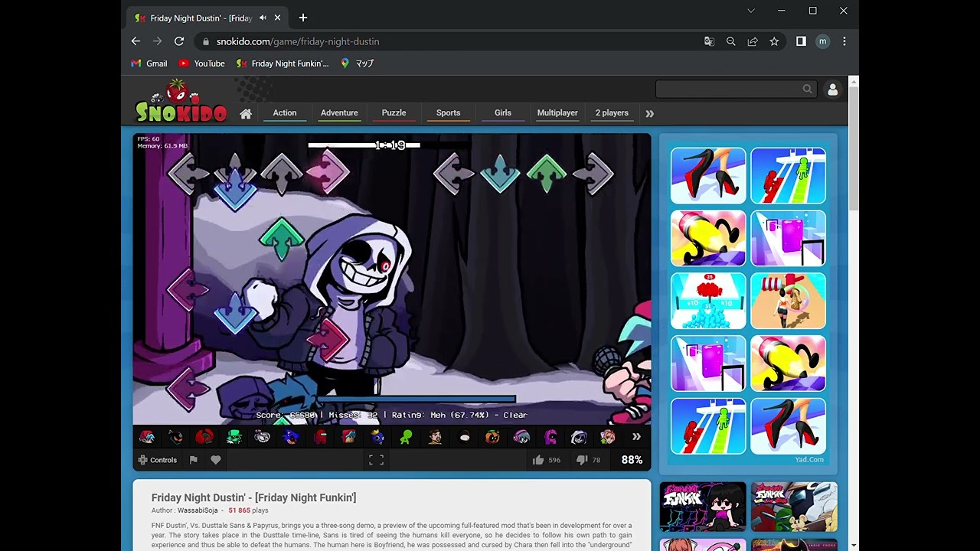Select the Action category
Image resolution: width=980 pixels, height=551 pixels.
(285, 113)
